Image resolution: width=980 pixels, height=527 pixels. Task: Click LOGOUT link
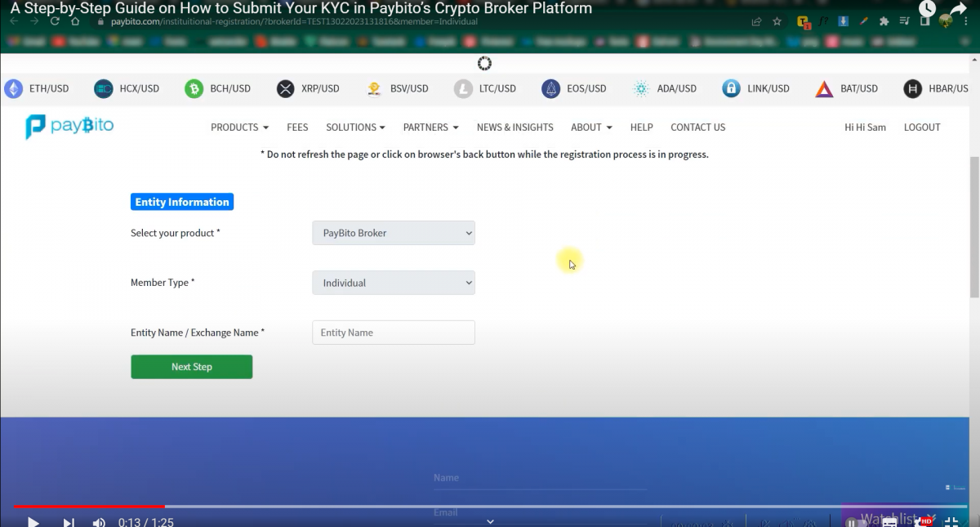tap(922, 127)
